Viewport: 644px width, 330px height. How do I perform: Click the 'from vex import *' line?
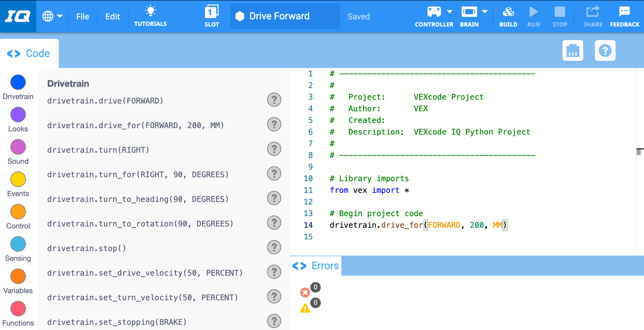370,190
